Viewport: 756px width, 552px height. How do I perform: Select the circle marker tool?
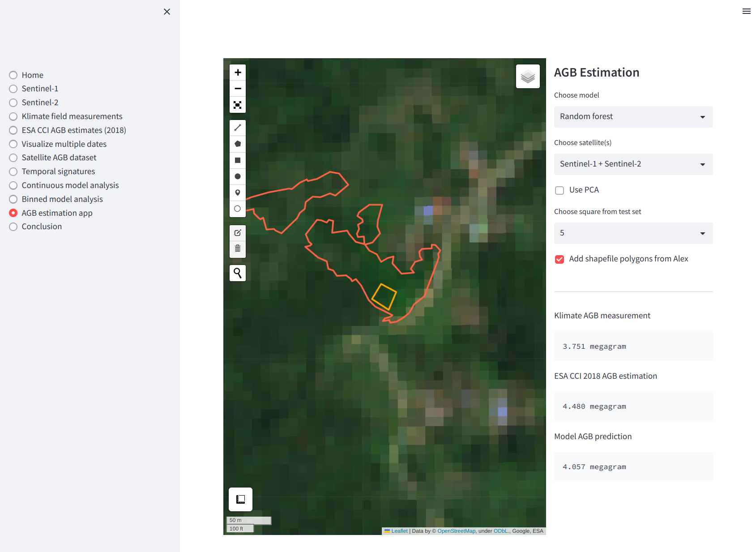click(238, 209)
